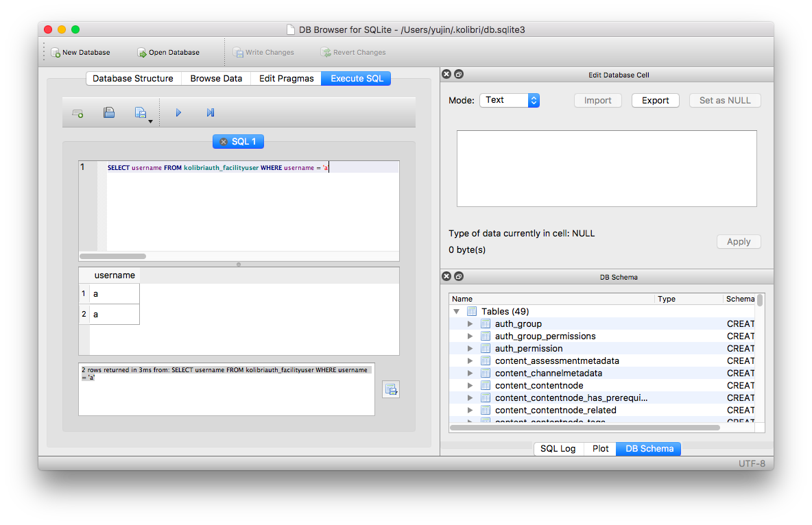
Task: Click inside the cell edit text area
Action: [606, 169]
